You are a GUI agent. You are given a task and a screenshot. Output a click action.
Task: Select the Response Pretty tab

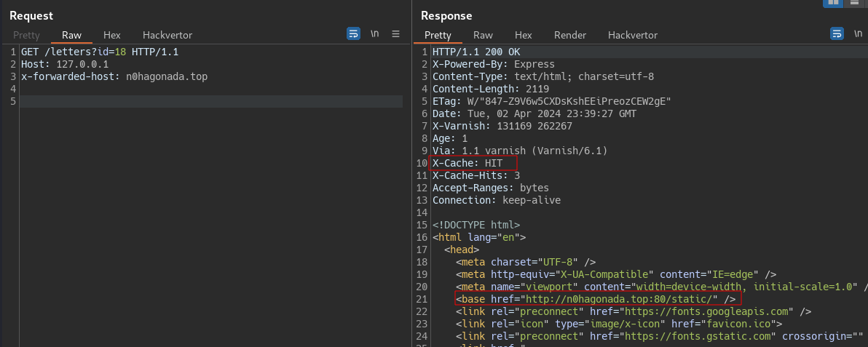[x=438, y=35]
